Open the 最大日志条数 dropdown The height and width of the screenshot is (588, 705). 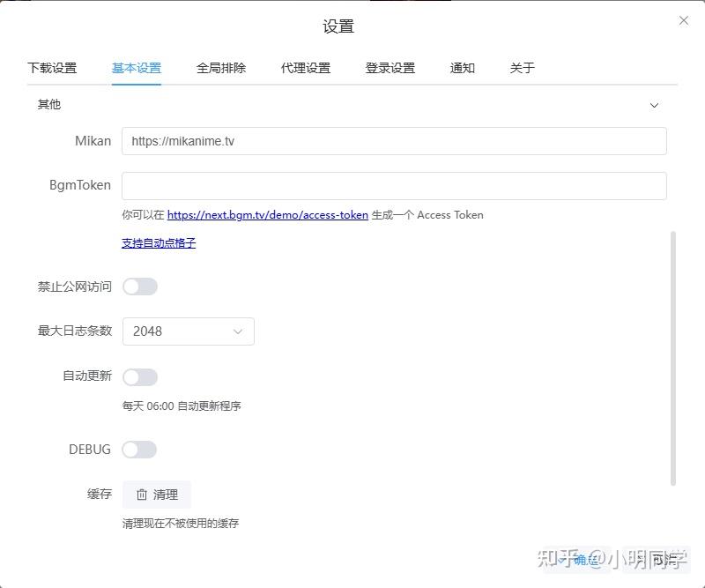point(188,331)
